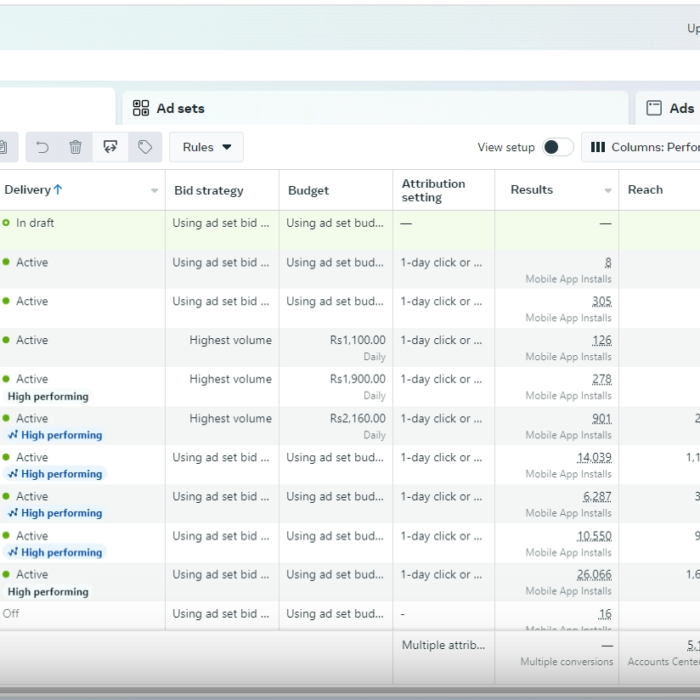
Task: Click the Attribution setting column header
Action: 433,190
